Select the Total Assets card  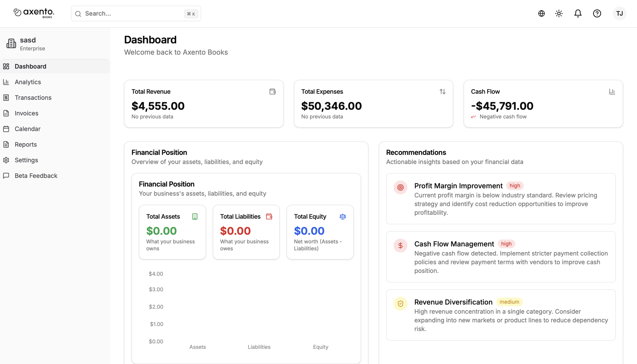172,232
